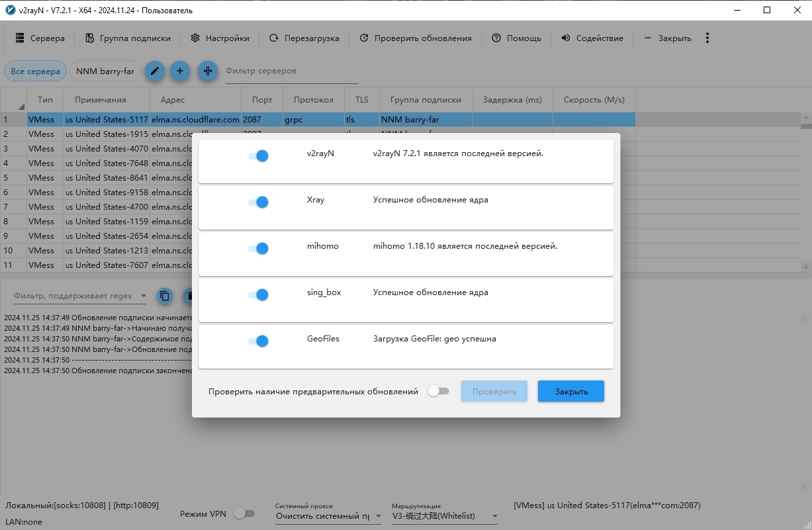812x530 pixels.
Task: Toggle the Режим VPN switch
Action: tap(244, 513)
